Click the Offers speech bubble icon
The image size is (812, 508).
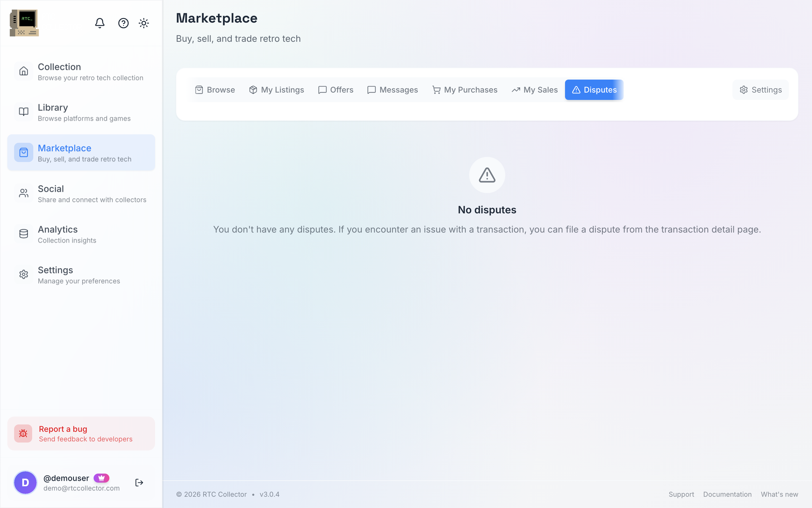point(322,90)
